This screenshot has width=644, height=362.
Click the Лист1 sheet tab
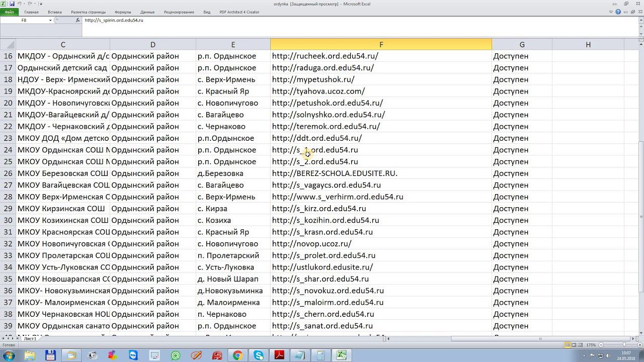[30, 338]
